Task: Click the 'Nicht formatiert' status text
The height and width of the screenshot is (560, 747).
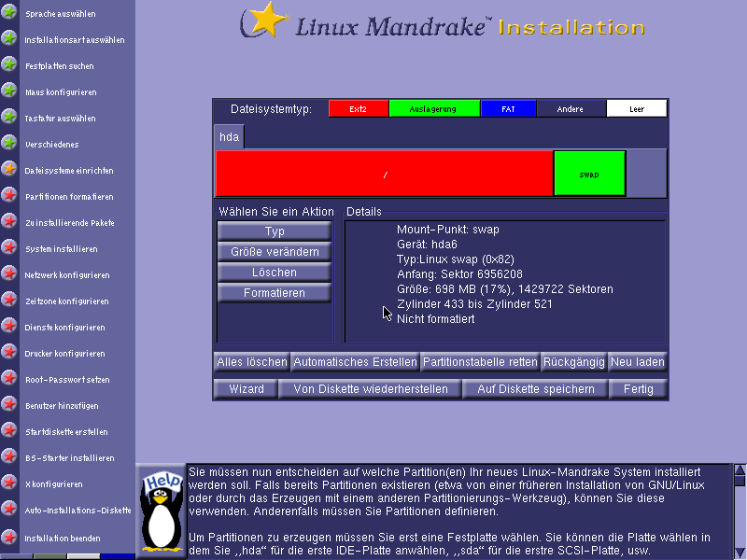Action: pos(435,319)
